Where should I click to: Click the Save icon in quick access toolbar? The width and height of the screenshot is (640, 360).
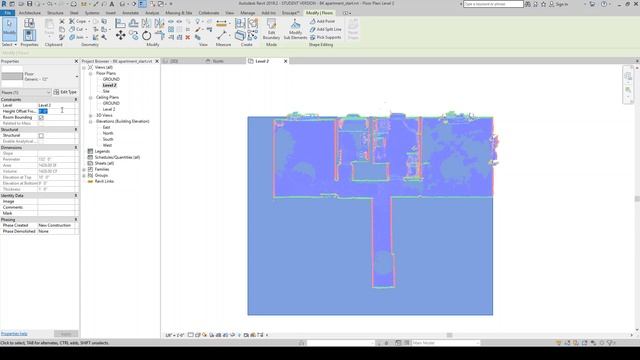coord(29,4)
